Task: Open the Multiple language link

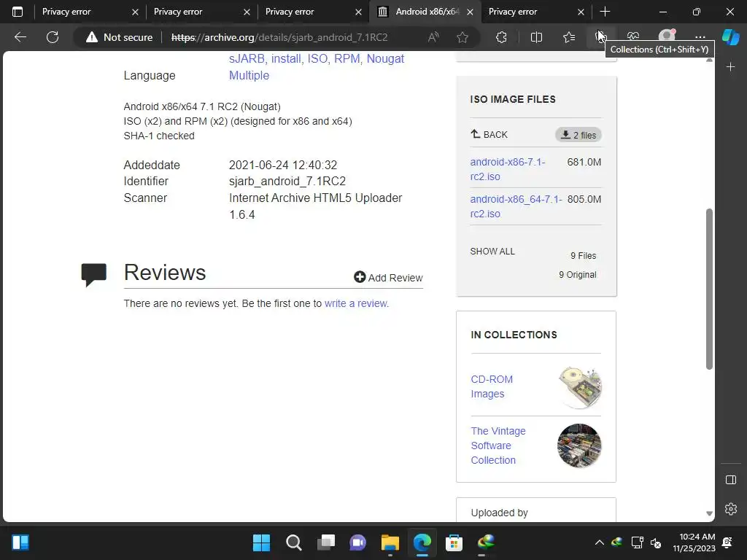Action: coord(249,75)
